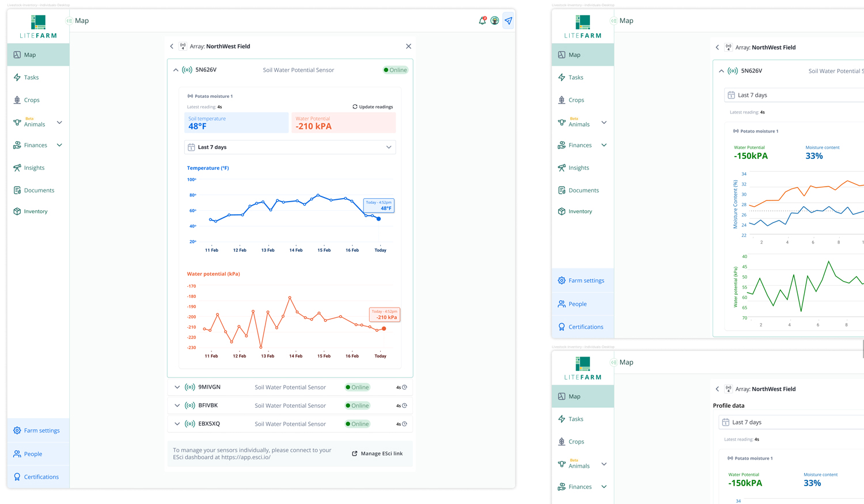Viewport: 864px width, 504px height.
Task: Collapse 5N626V section in top-right frame
Action: click(721, 71)
